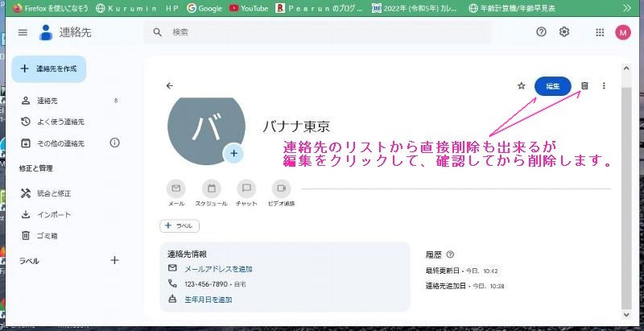Screen dimensions: 644x331
Task: Star this contact as favorite
Action: click(521, 86)
